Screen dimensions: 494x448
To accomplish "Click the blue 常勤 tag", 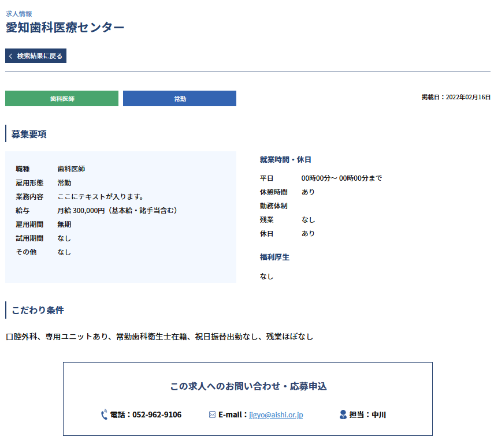I will 180,99.
